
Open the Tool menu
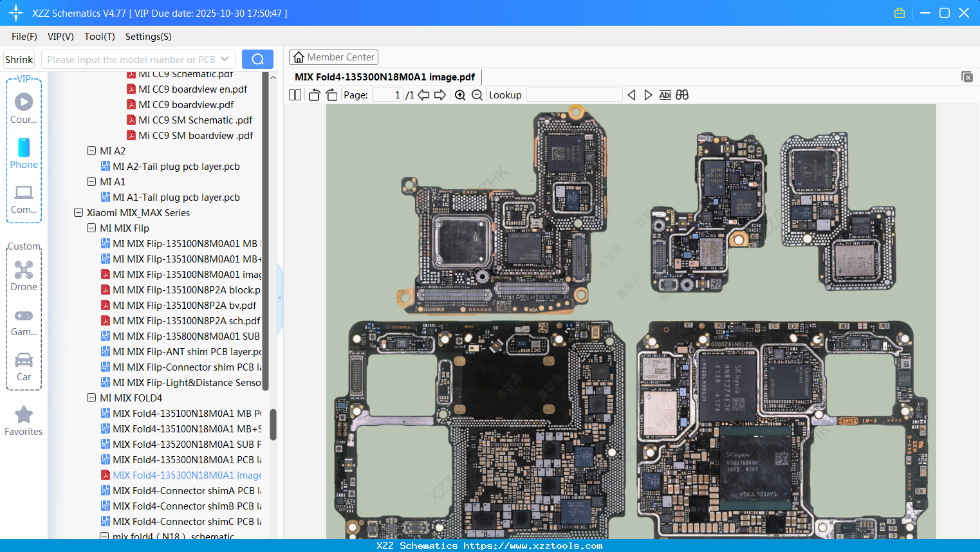[99, 37]
